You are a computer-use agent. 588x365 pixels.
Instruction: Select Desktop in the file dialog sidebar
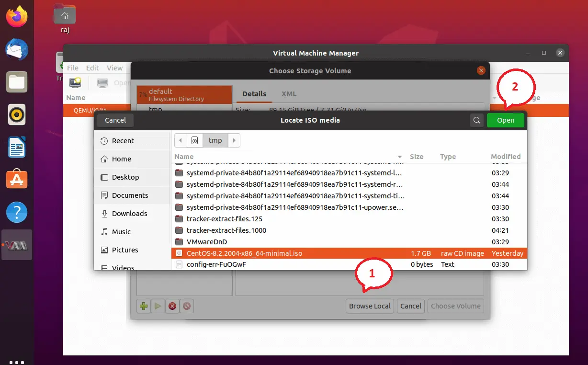[132, 177]
